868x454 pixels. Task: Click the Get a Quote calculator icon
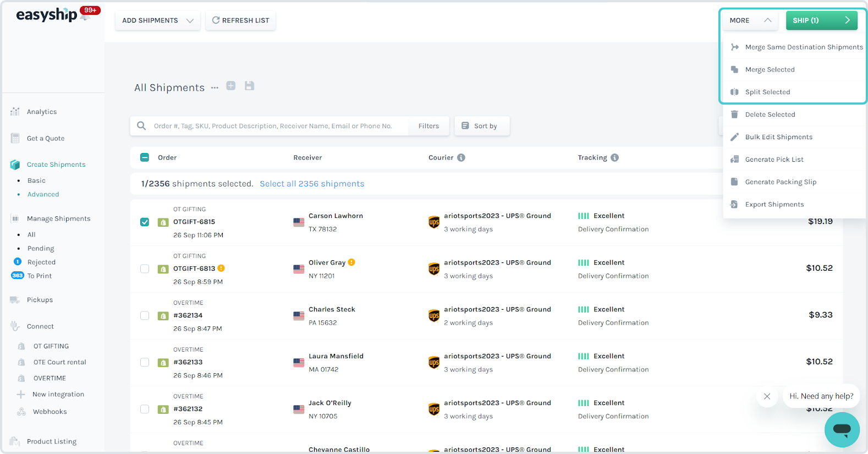pyautogui.click(x=15, y=138)
